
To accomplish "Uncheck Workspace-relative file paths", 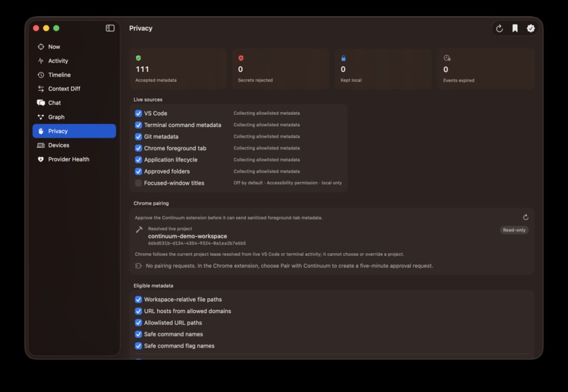I will tap(138, 300).
